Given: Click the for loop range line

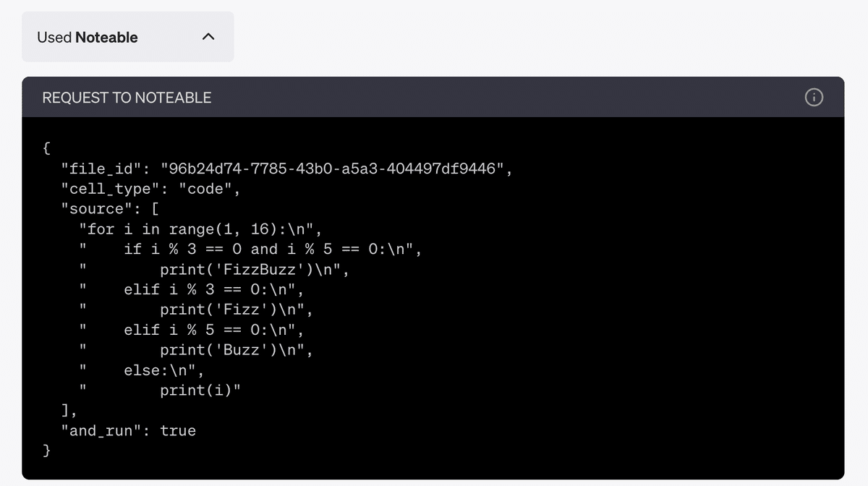Looking at the screenshot, I should [199, 229].
